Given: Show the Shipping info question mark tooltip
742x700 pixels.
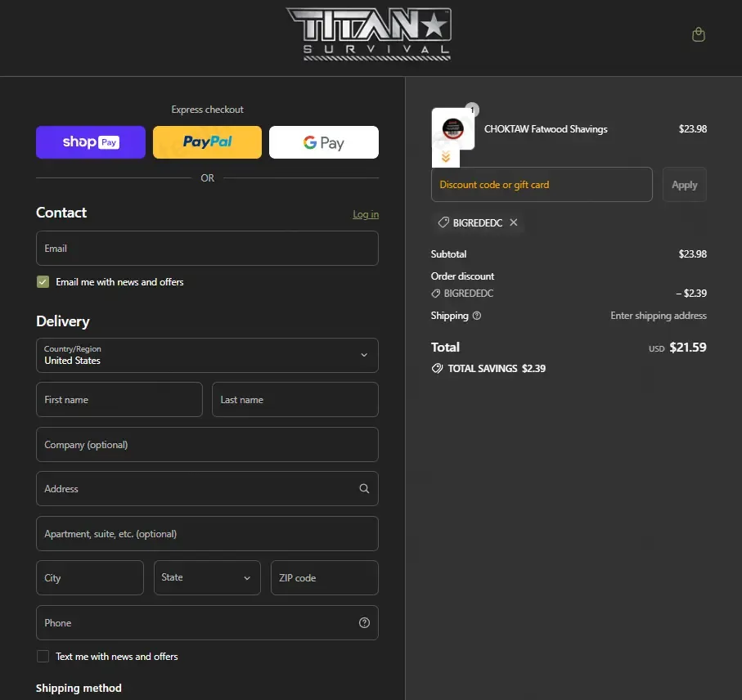Looking at the screenshot, I should coord(477,316).
